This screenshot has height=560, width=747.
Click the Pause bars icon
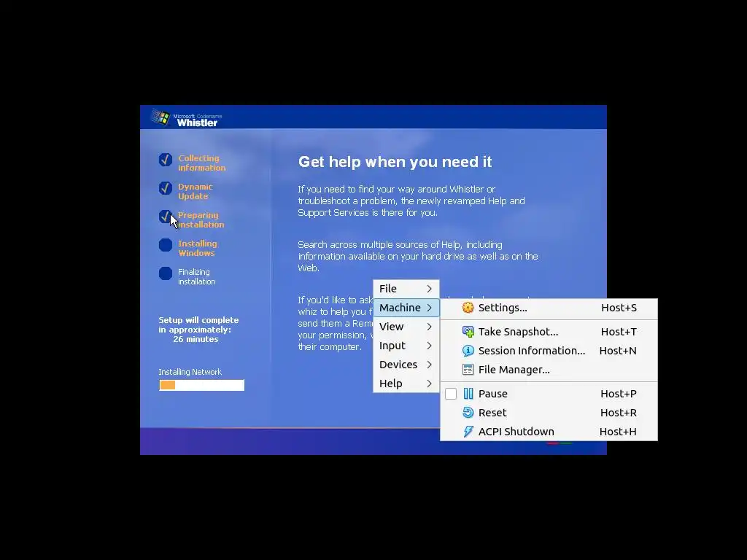(x=468, y=393)
